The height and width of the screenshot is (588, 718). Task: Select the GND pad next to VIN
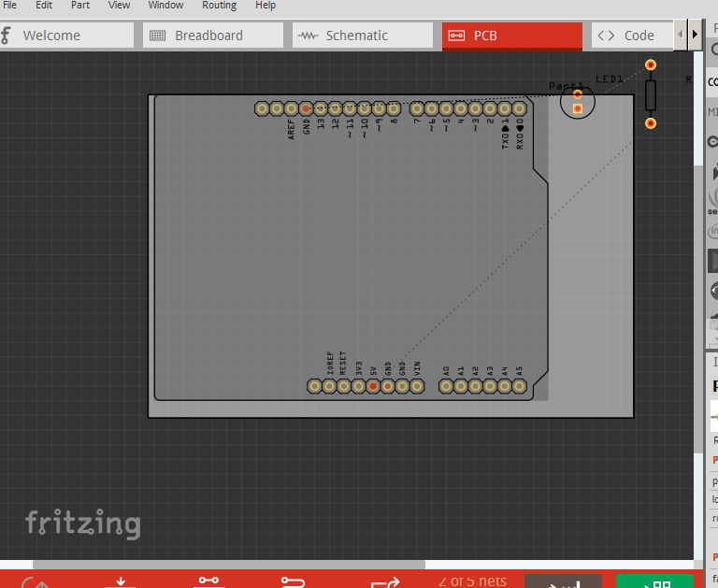click(x=403, y=386)
